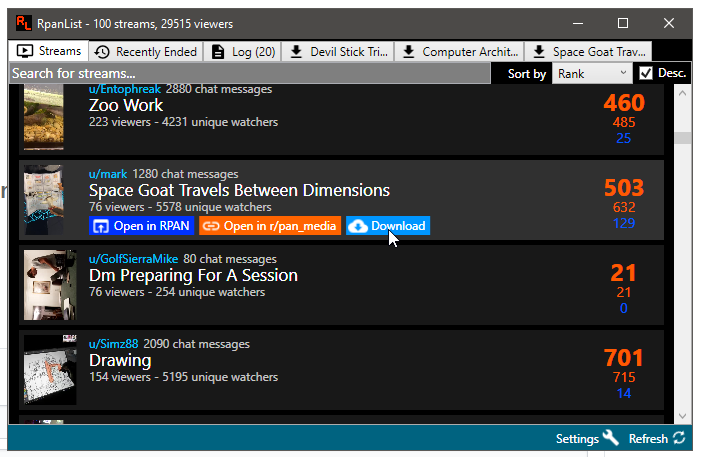Toggle the Desc. sort order checkbox
The image size is (701, 457).
[x=646, y=73]
